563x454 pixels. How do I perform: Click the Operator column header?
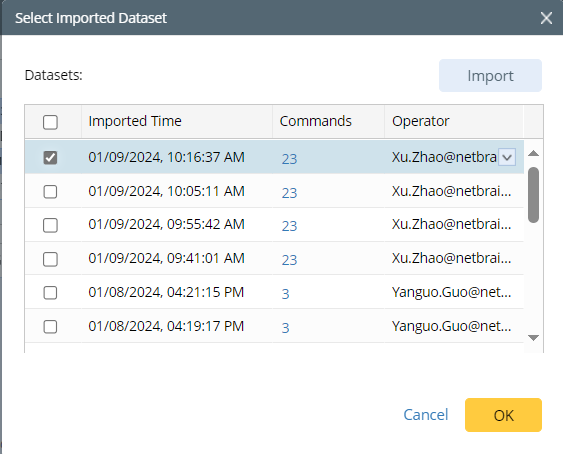[x=420, y=121]
